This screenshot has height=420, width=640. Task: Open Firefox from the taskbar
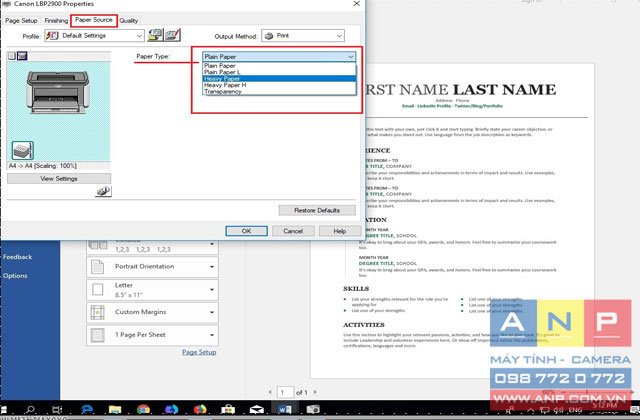click(200, 409)
